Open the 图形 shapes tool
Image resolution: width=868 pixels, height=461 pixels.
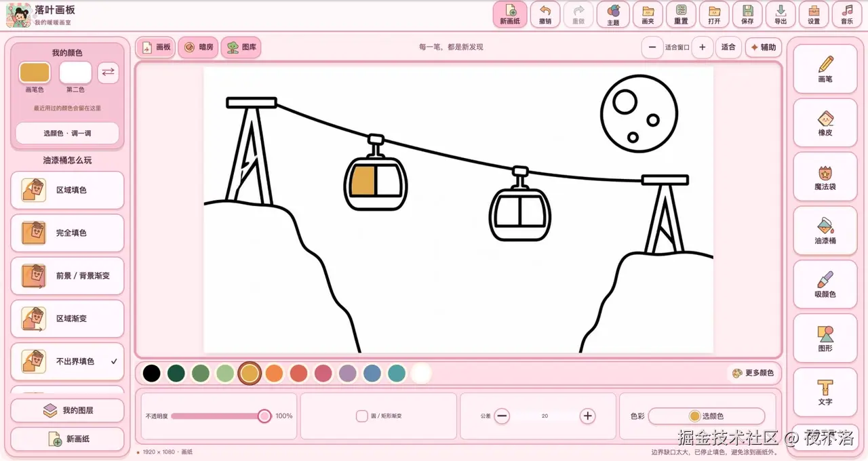pyautogui.click(x=825, y=338)
